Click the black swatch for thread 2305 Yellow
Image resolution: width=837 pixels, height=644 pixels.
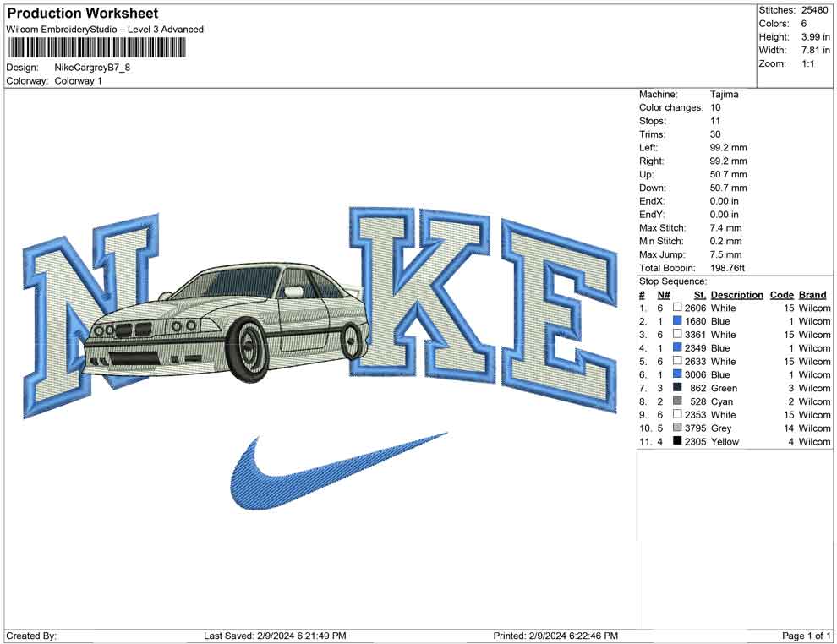[677, 441]
